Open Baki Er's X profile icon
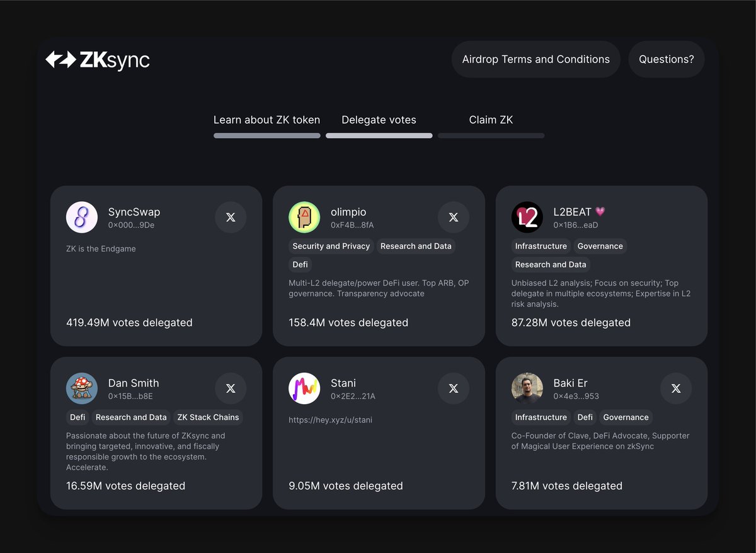756x553 pixels. click(676, 388)
